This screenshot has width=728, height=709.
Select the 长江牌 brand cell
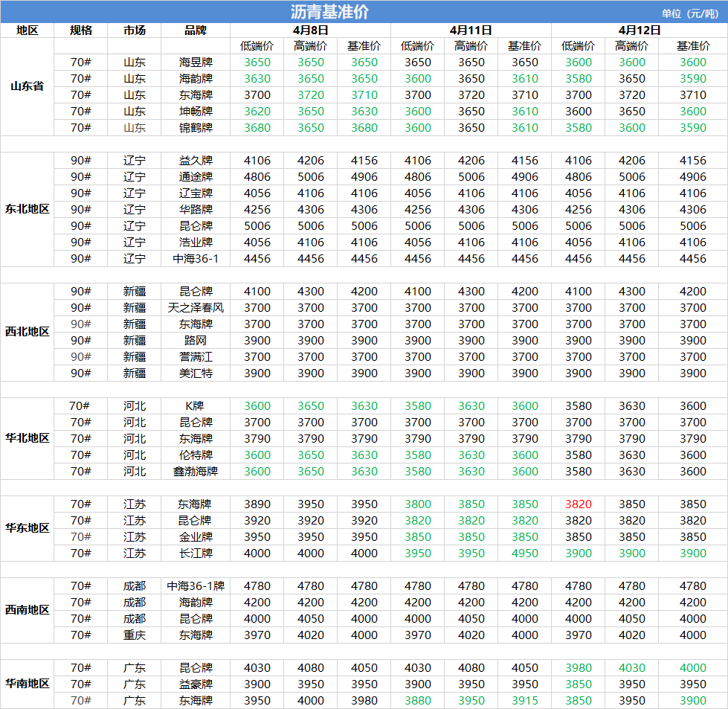(196, 554)
